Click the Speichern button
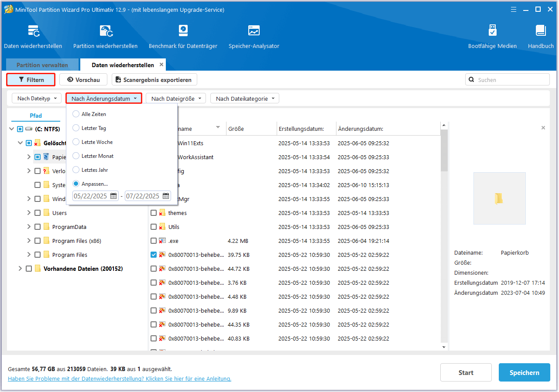 tap(525, 373)
